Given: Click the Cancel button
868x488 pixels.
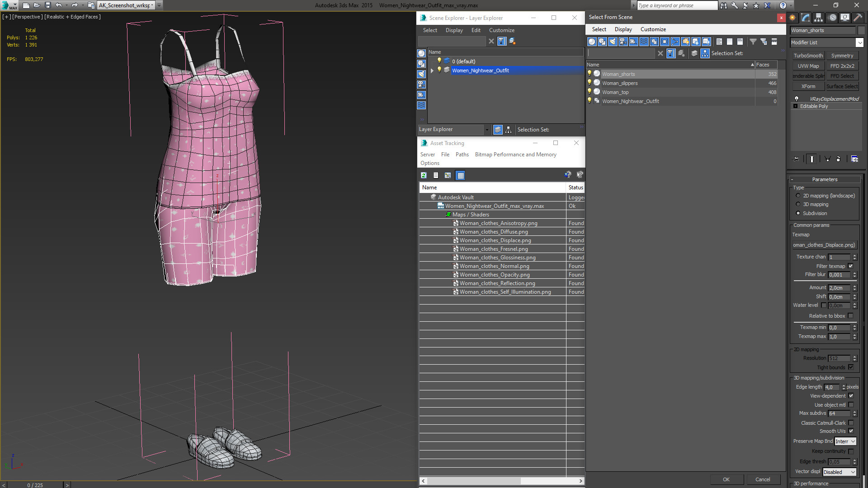Looking at the screenshot, I should tap(762, 479).
